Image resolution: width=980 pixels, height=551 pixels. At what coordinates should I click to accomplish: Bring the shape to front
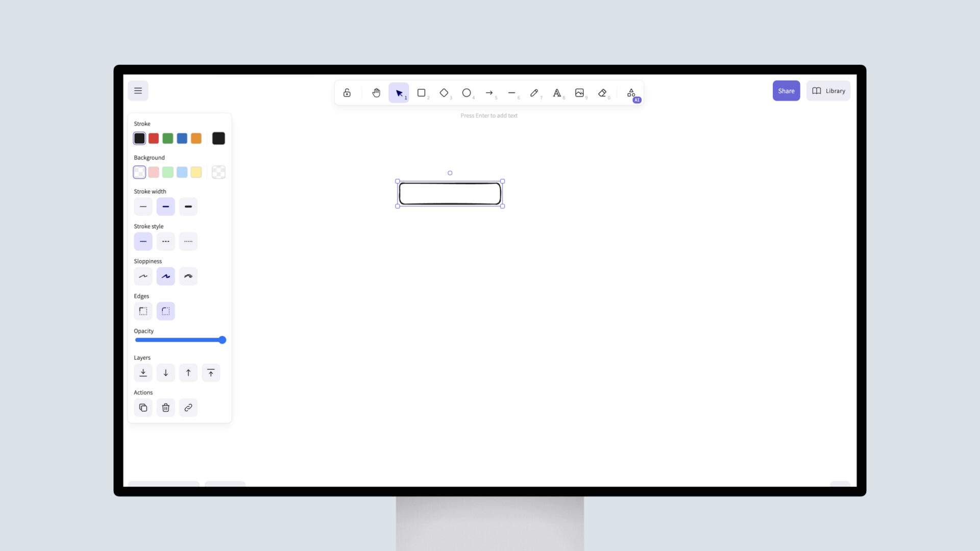pyautogui.click(x=211, y=373)
